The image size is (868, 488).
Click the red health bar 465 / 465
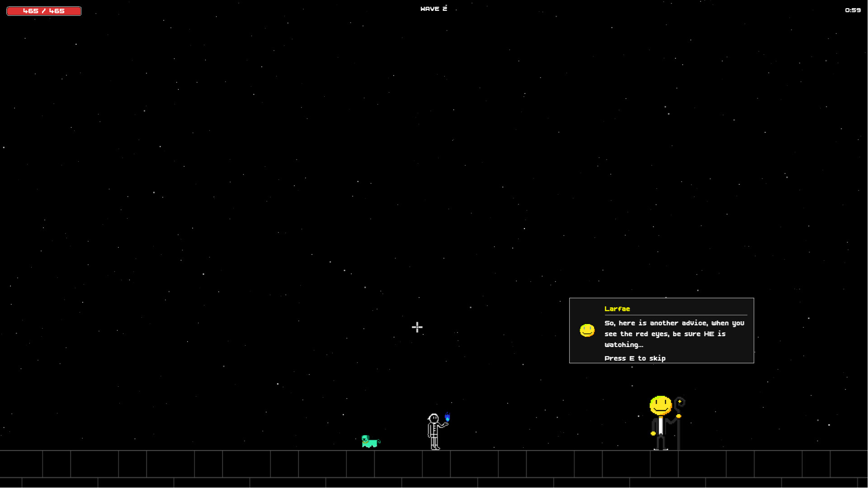pyautogui.click(x=44, y=11)
